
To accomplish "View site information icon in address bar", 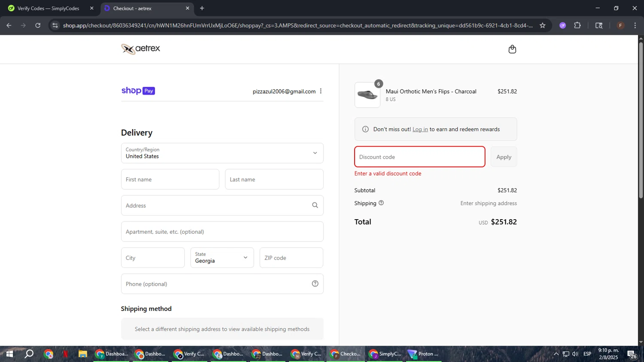I will pyautogui.click(x=55, y=25).
